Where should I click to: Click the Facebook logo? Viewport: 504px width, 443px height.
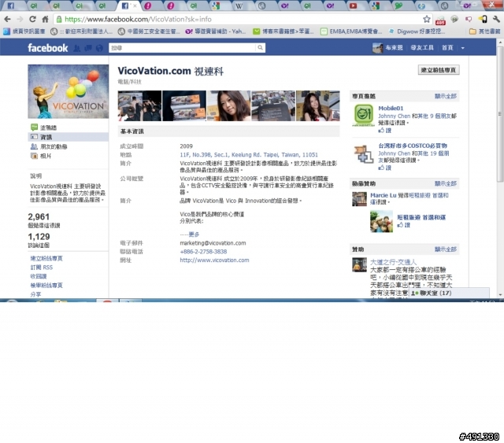click(48, 48)
